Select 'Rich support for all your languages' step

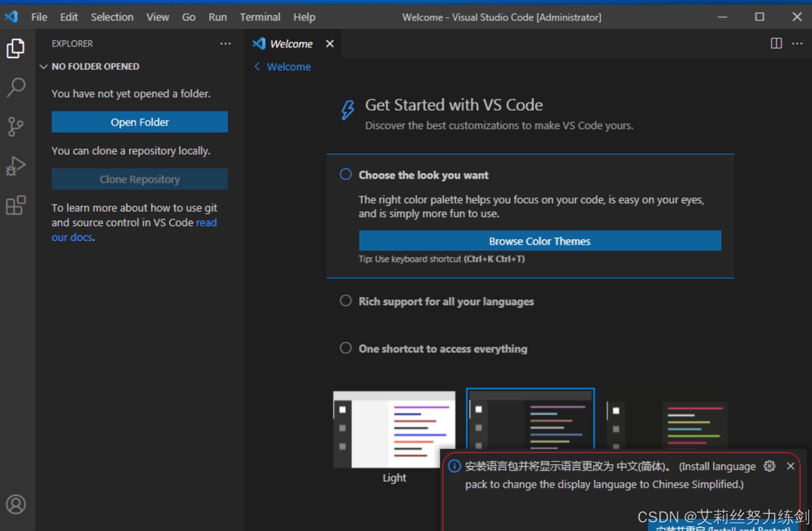point(345,301)
